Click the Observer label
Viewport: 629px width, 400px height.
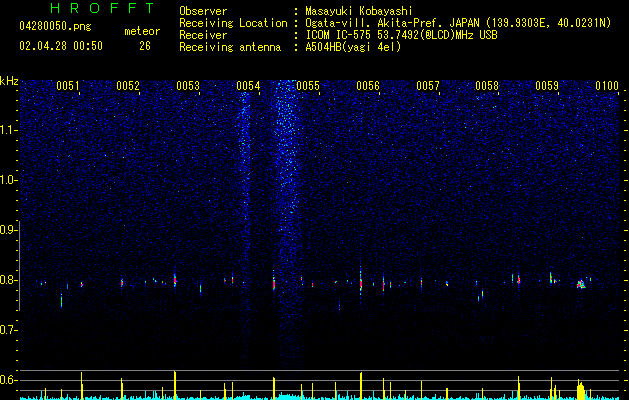[x=203, y=11]
